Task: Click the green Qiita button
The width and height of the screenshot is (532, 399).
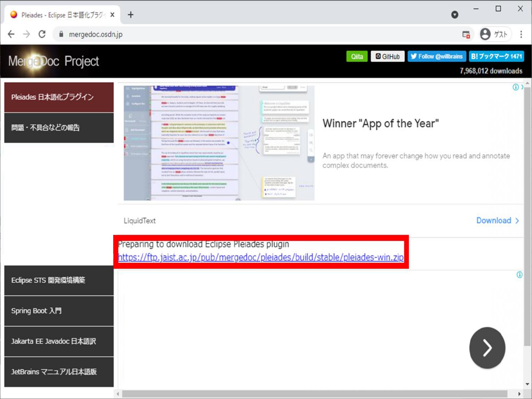Action: click(x=357, y=56)
